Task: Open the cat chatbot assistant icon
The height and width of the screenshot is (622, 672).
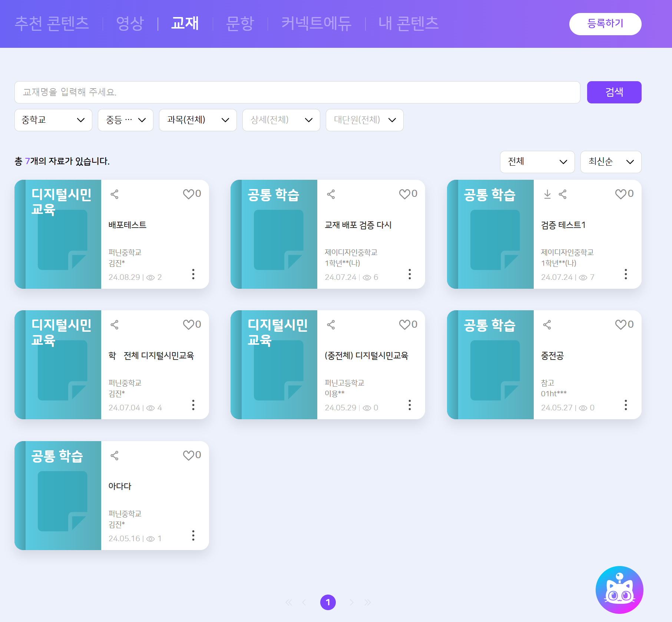Action: [619, 589]
